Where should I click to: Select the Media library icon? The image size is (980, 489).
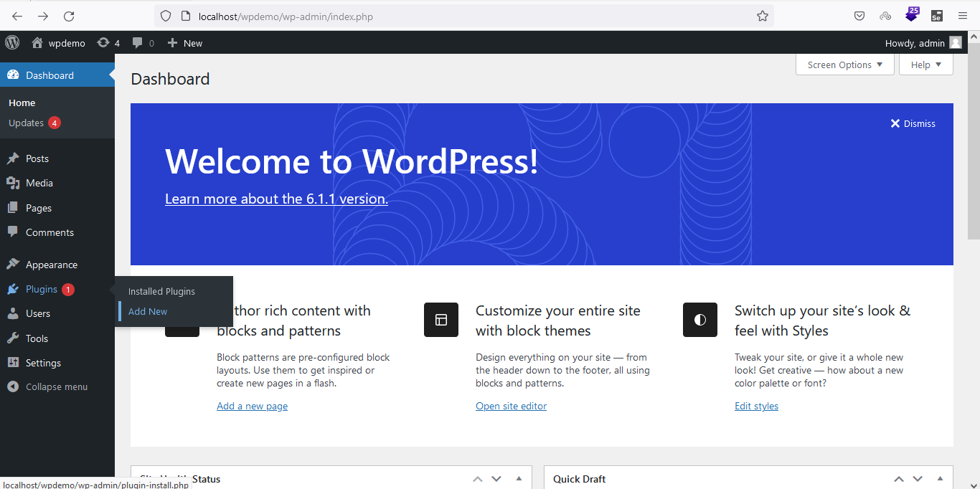(12, 183)
